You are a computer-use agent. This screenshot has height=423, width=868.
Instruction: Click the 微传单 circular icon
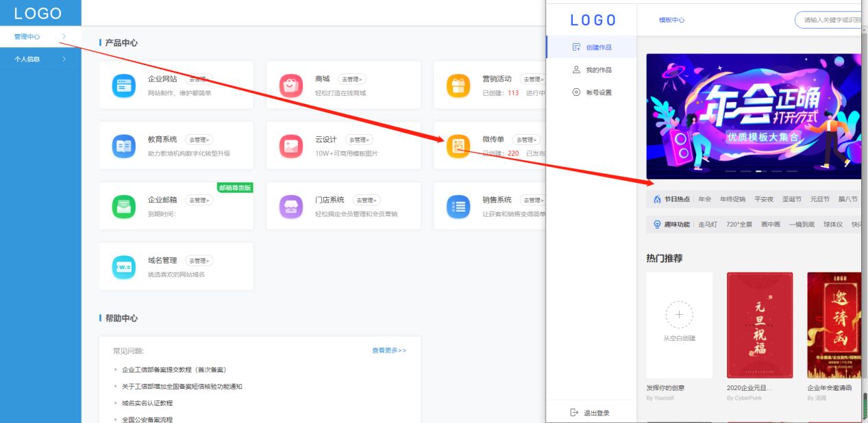[457, 144]
